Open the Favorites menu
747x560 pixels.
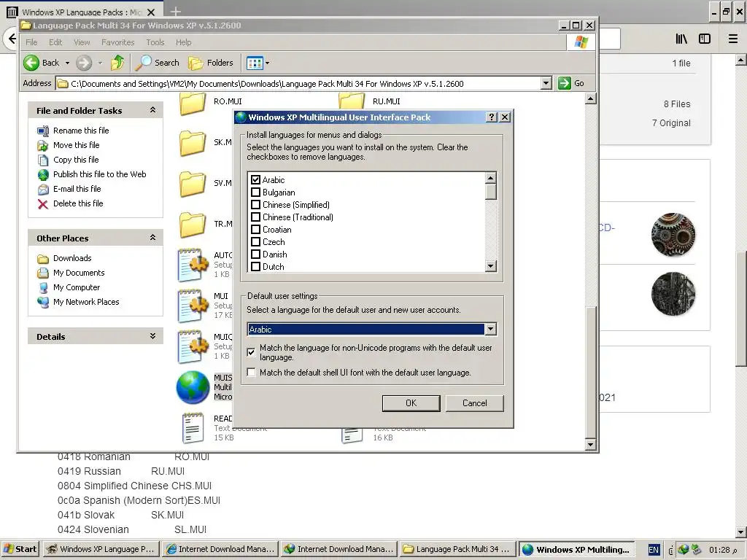[117, 42]
